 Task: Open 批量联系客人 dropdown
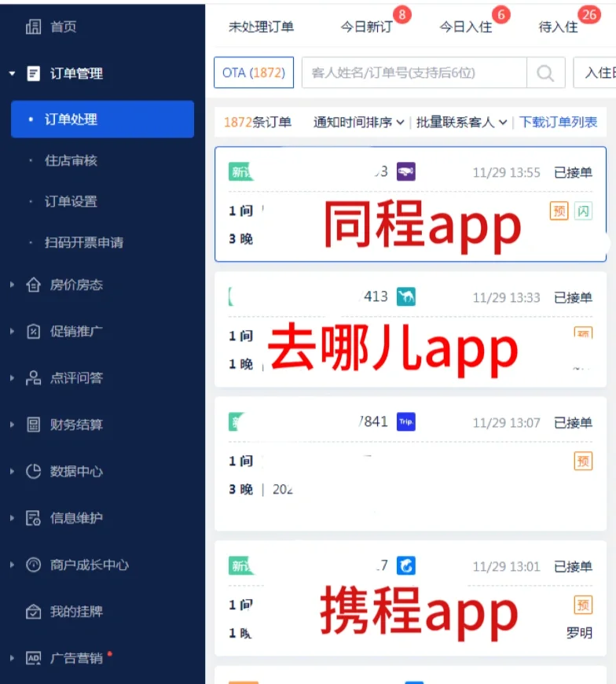tap(462, 123)
